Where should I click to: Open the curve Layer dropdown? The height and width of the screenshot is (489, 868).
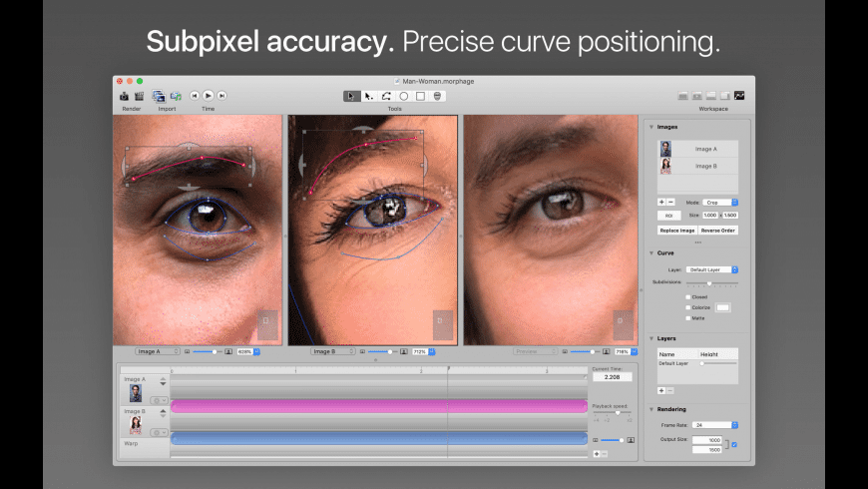click(x=712, y=269)
